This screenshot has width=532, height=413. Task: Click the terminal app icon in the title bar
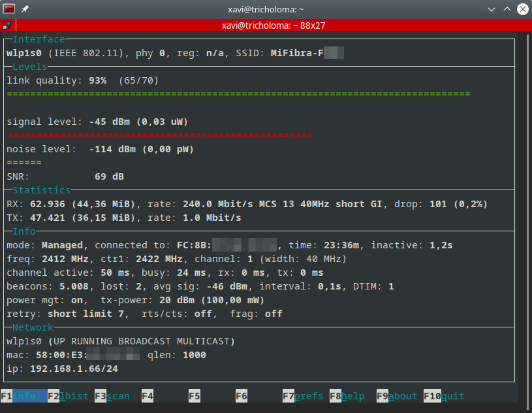click(x=9, y=9)
